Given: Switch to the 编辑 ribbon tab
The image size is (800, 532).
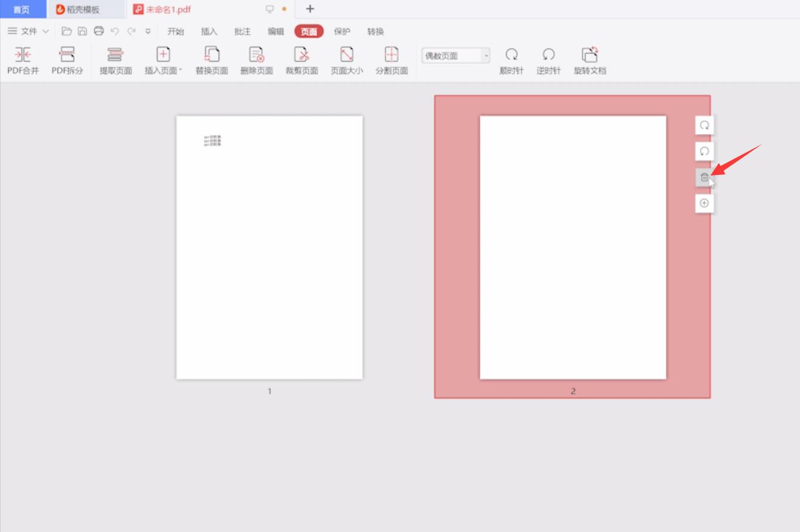Looking at the screenshot, I should pyautogui.click(x=276, y=32).
